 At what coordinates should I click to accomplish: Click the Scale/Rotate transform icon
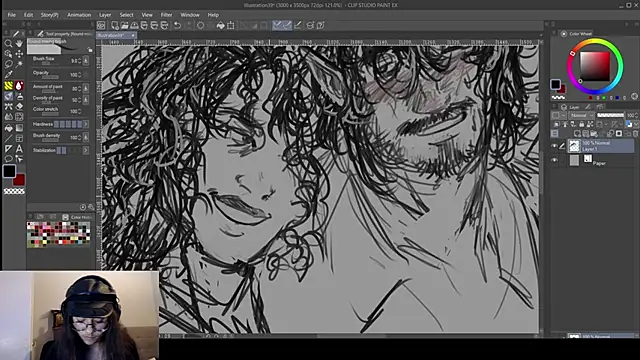point(231,25)
